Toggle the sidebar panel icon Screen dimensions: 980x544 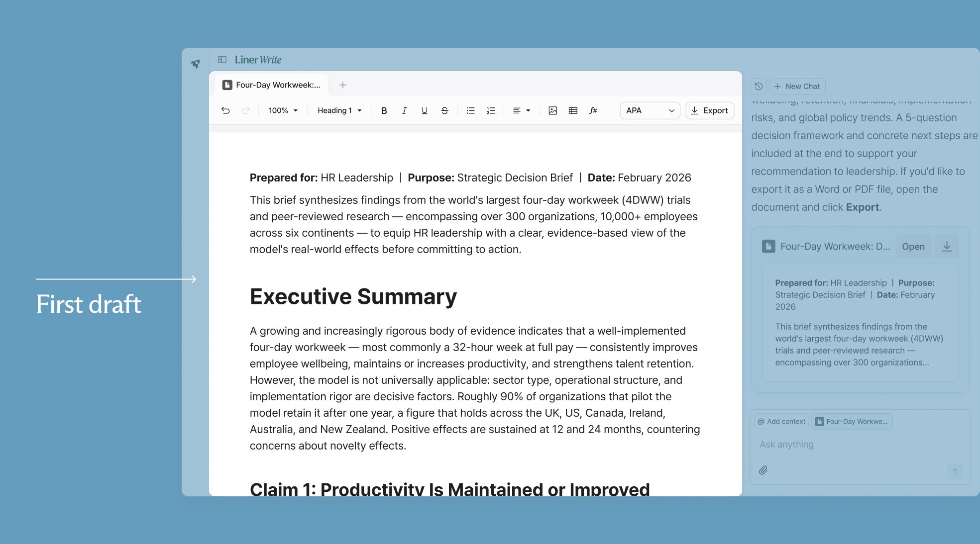tap(222, 60)
